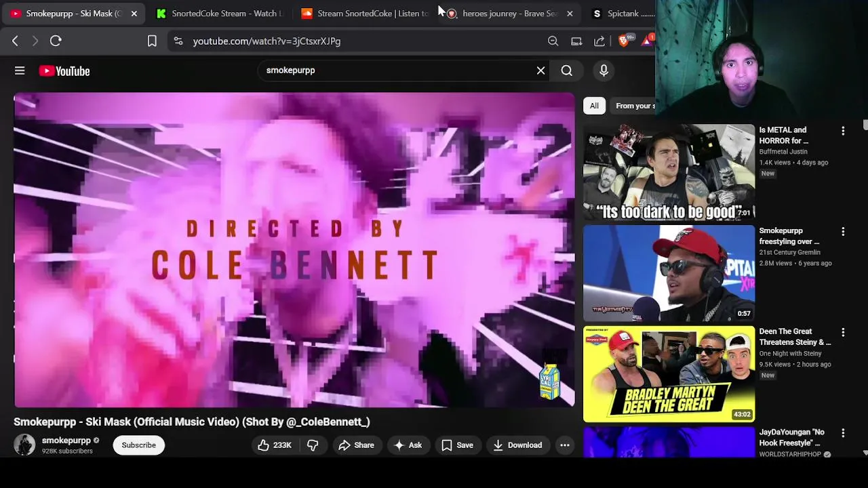Go back in browser history
The height and width of the screenshot is (488, 868).
coord(15,41)
